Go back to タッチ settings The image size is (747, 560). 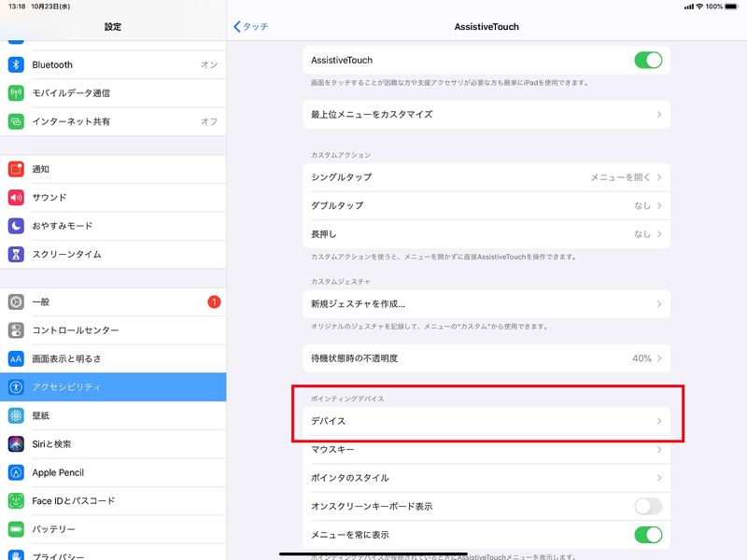point(251,27)
